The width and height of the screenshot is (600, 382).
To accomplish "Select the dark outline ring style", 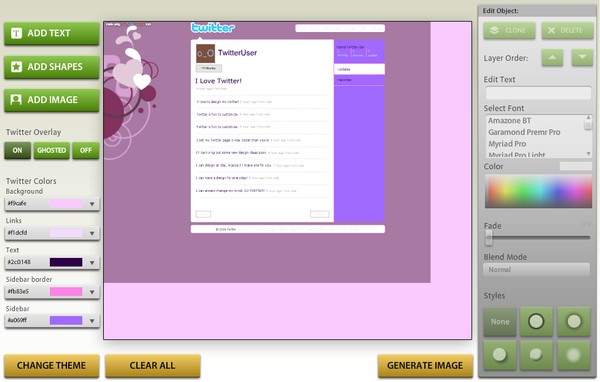I will pos(536,322).
